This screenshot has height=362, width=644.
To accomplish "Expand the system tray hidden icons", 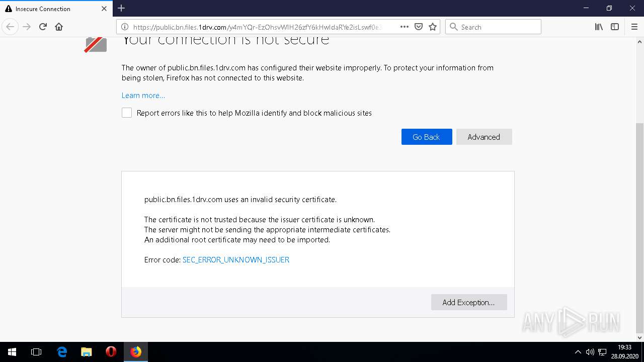I will (x=578, y=352).
